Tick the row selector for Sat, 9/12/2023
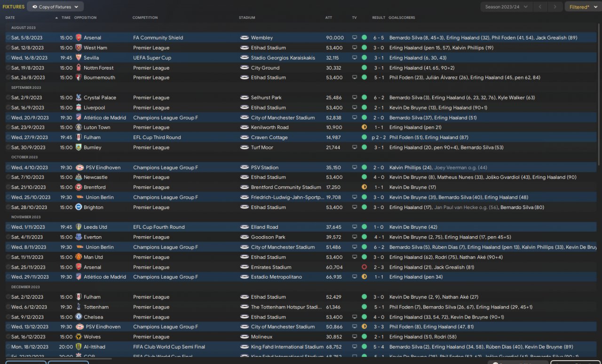The image size is (602, 364). 8,317
